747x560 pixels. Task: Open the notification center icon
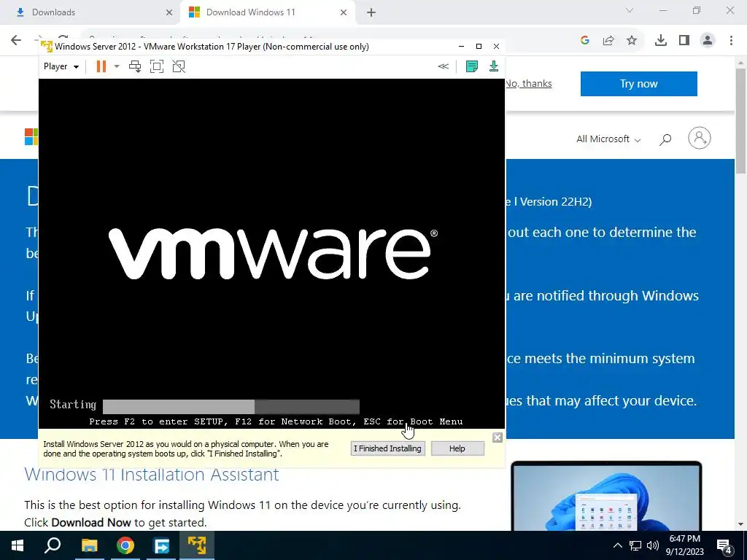point(725,546)
